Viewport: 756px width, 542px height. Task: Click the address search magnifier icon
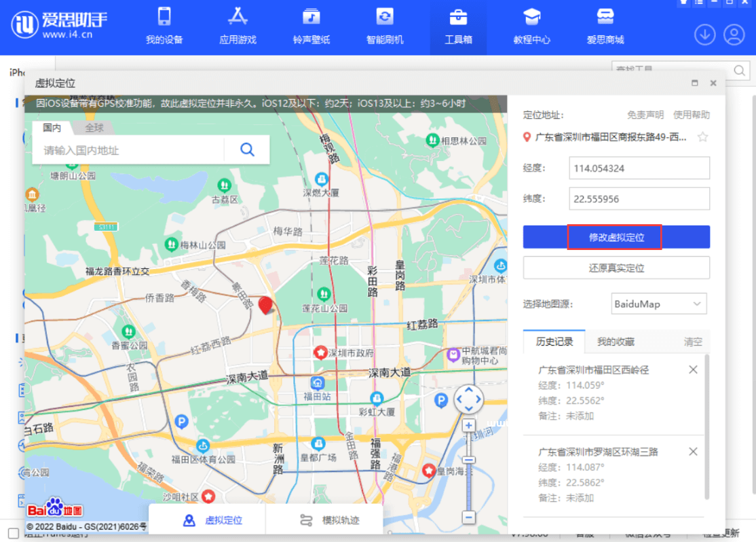[246, 149]
